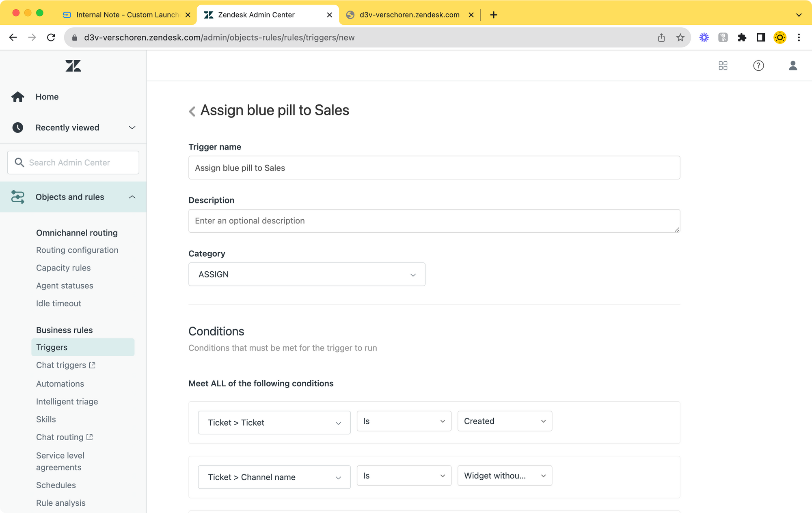Click the help question mark icon

coord(758,66)
